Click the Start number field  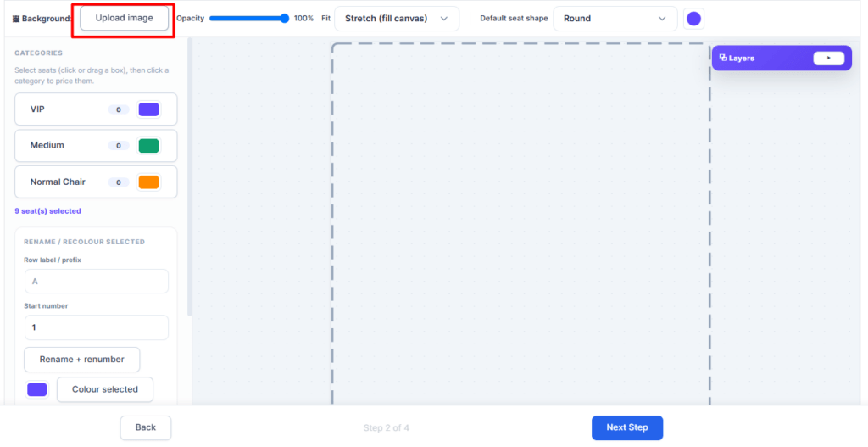[97, 327]
